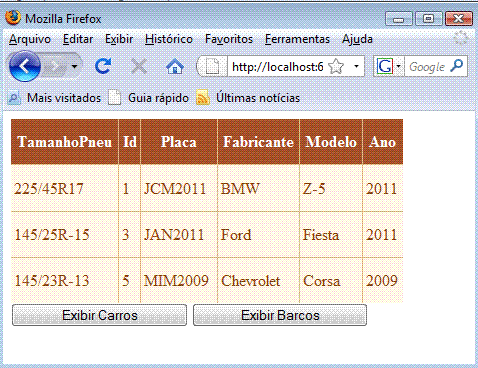This screenshot has height=368, width=478.
Task: Click the JAN2011 plate cell
Action: 179,235
